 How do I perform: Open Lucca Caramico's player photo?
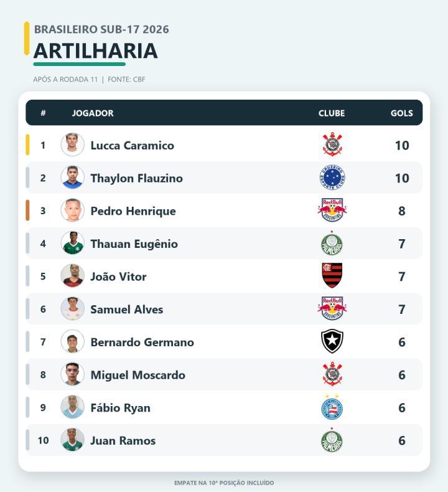pyautogui.click(x=72, y=144)
